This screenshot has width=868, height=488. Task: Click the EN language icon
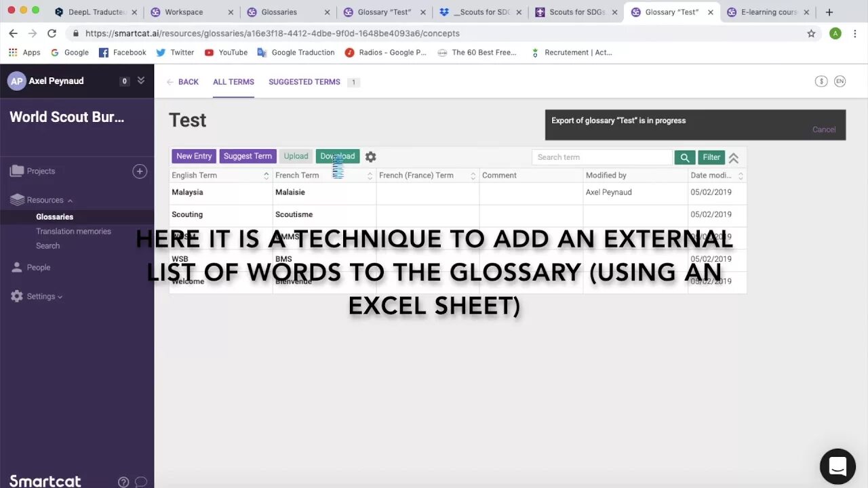(840, 81)
